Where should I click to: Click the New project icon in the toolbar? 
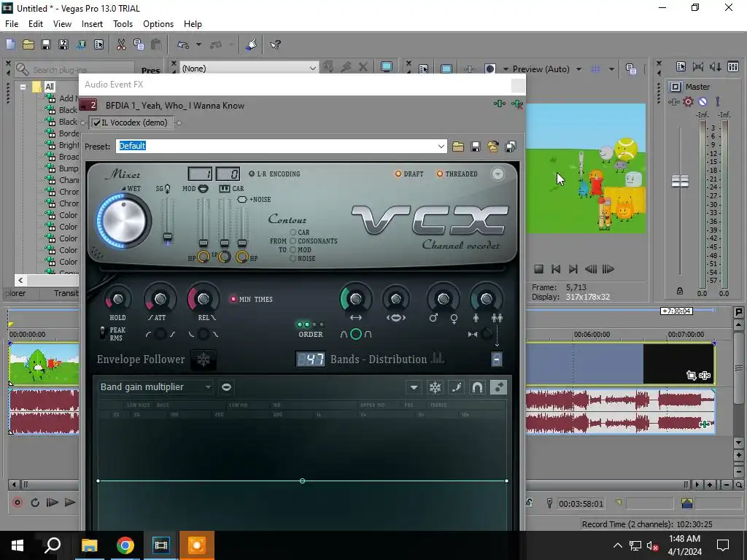coord(10,44)
